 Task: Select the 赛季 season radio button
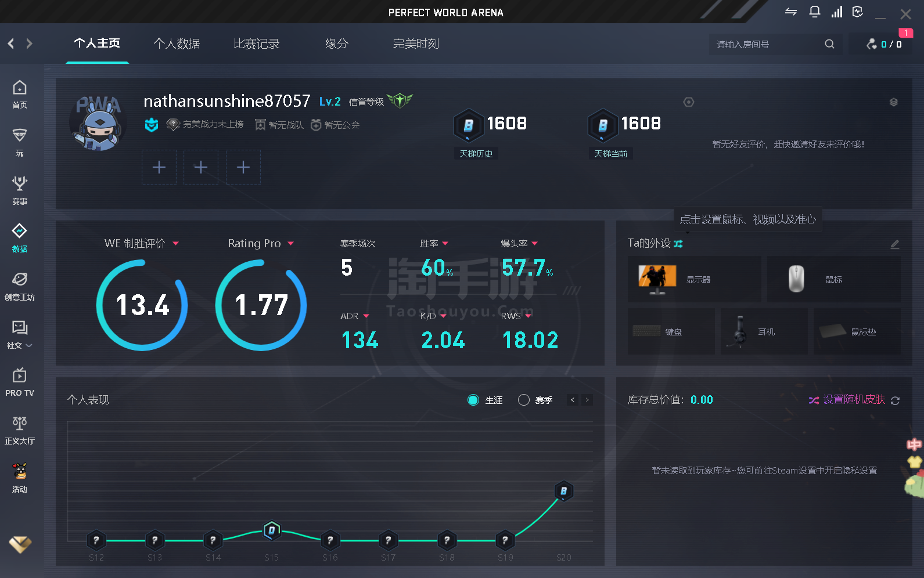[x=524, y=400]
